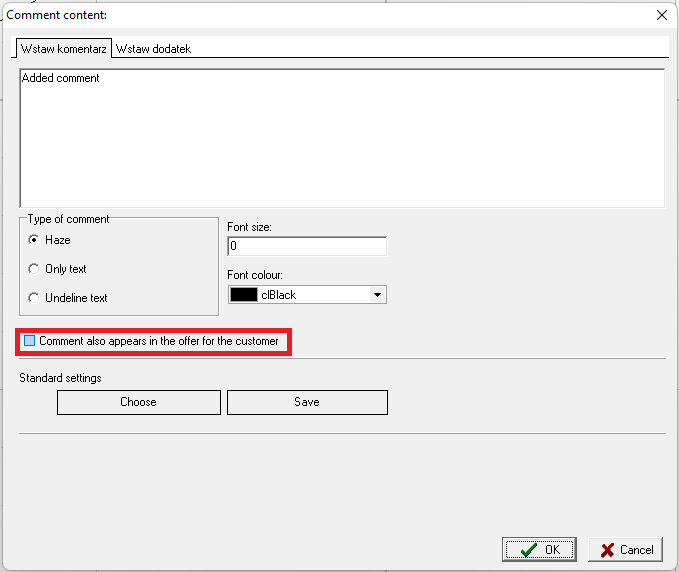679x572 pixels.
Task: Focus the Font size input field
Action: [306, 246]
